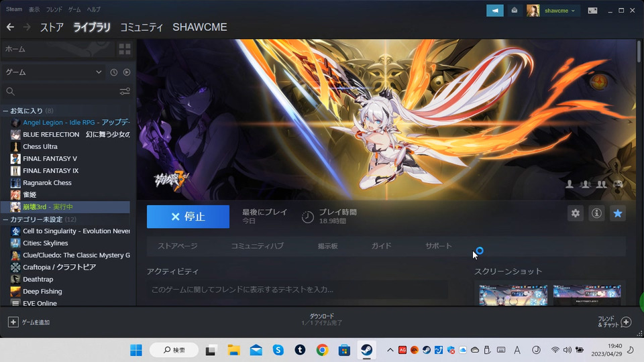644x362 pixels.
Task: Open the ストアページ link
Action: point(177,246)
